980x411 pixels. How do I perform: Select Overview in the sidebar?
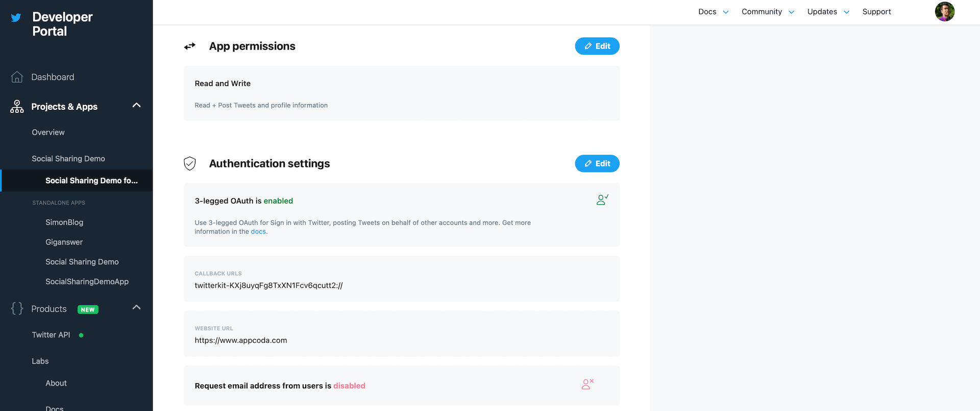(48, 132)
